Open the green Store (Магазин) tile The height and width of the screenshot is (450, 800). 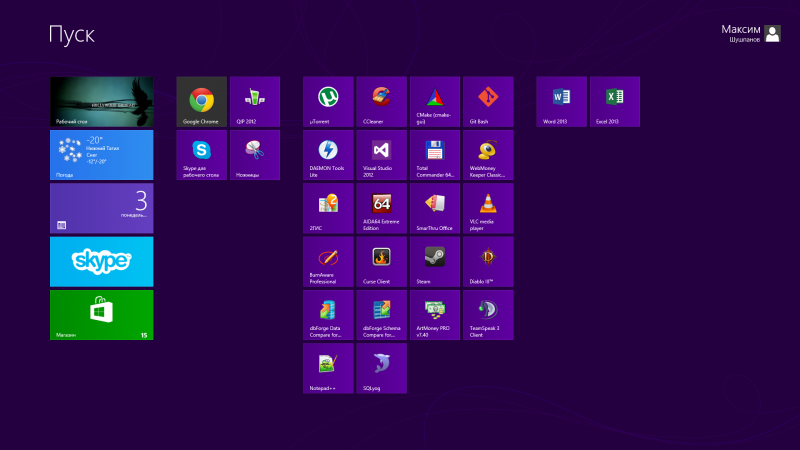102,315
